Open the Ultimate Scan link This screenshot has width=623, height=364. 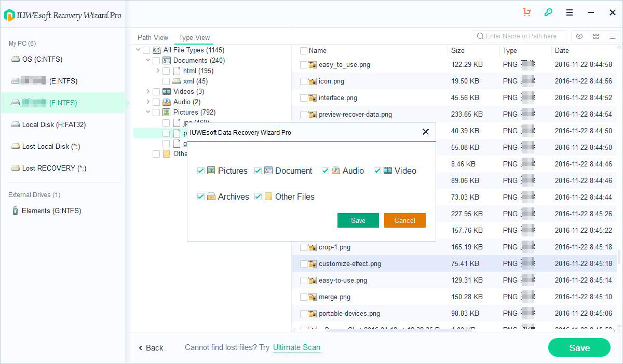pyautogui.click(x=297, y=347)
